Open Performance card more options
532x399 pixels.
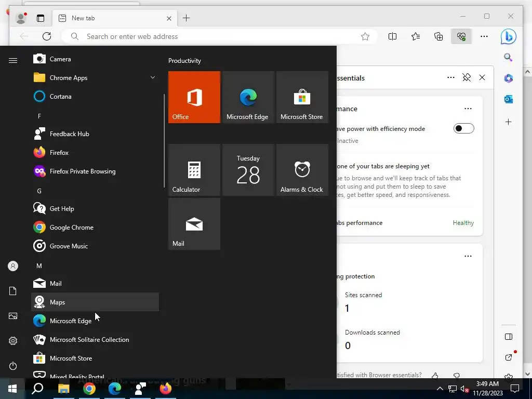pos(468,109)
